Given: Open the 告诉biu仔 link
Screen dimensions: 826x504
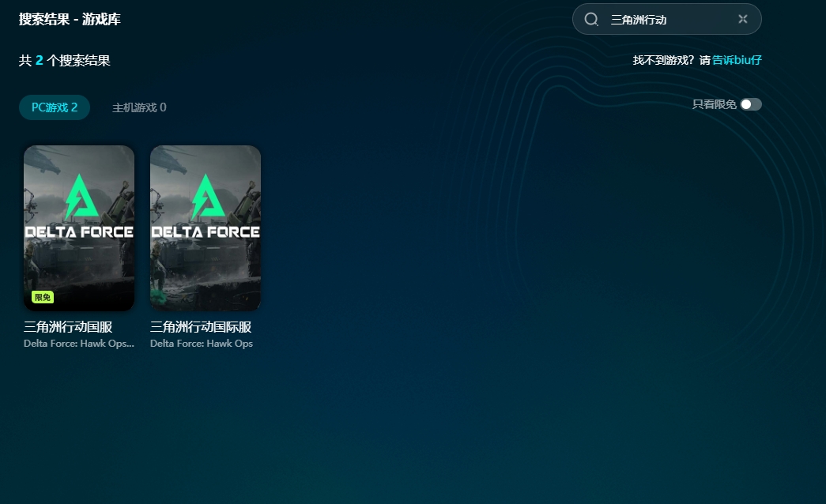Looking at the screenshot, I should pos(737,60).
